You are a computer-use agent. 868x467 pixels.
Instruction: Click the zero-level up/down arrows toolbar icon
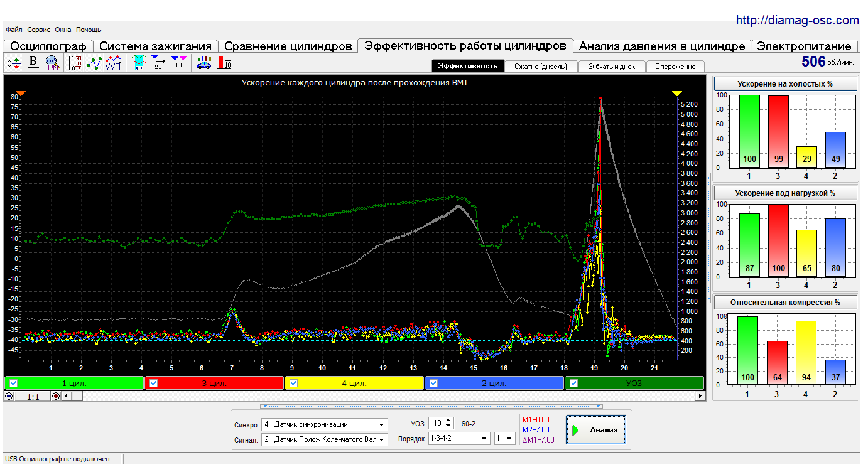(14, 63)
